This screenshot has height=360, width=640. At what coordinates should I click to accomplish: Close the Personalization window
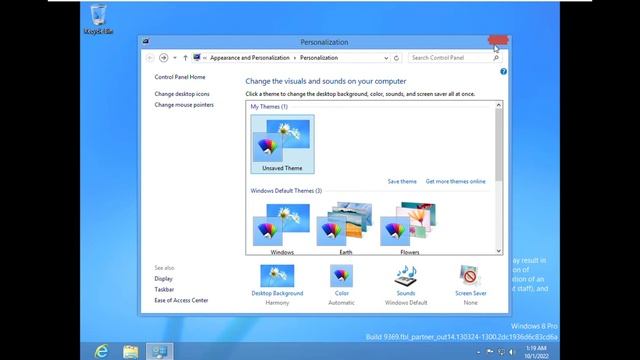pos(498,40)
